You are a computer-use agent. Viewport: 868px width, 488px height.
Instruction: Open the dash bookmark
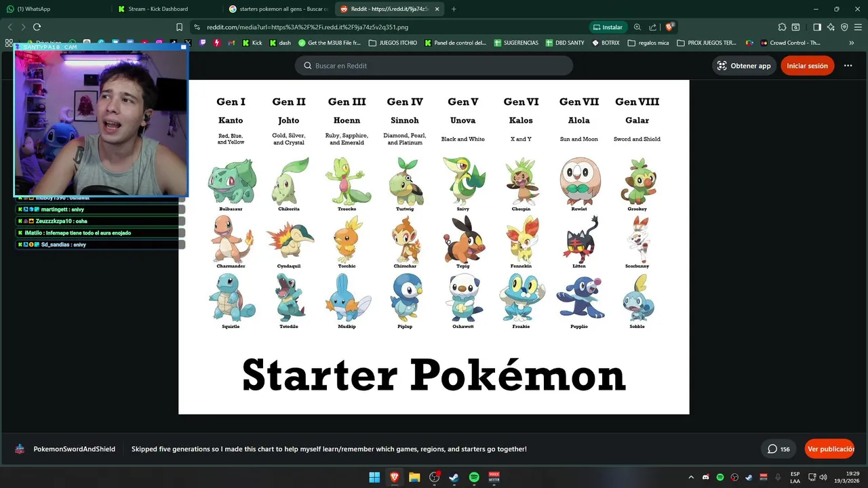[x=281, y=43]
